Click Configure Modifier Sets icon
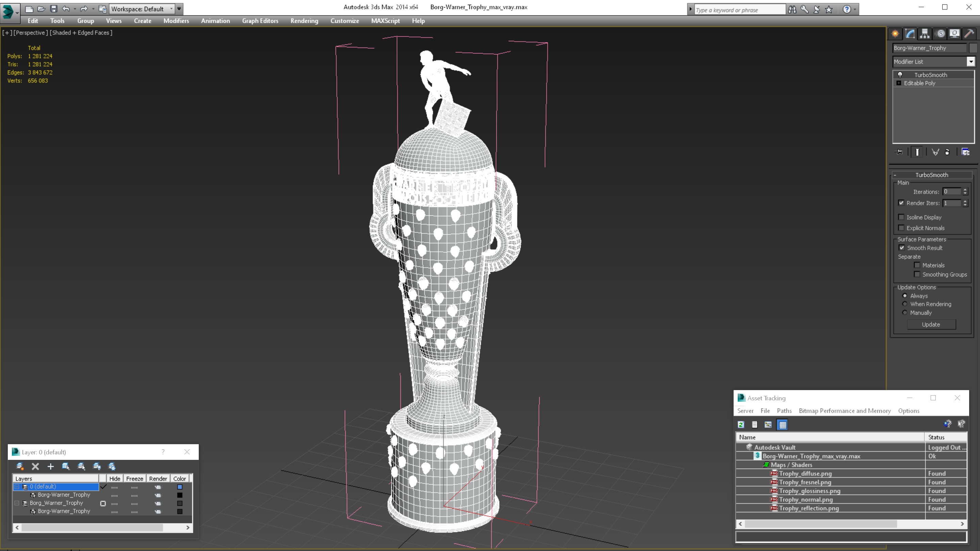 966,152
